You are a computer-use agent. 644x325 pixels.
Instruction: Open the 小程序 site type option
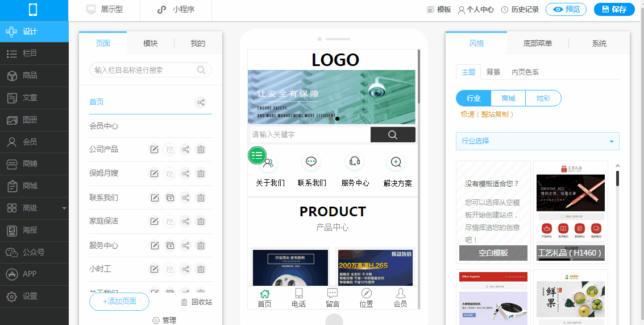coord(176,10)
